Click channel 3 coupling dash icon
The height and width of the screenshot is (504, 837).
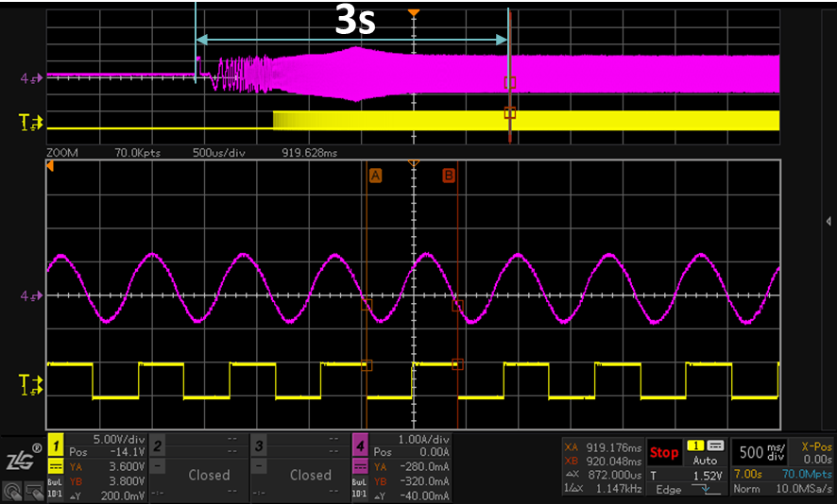click(259, 466)
